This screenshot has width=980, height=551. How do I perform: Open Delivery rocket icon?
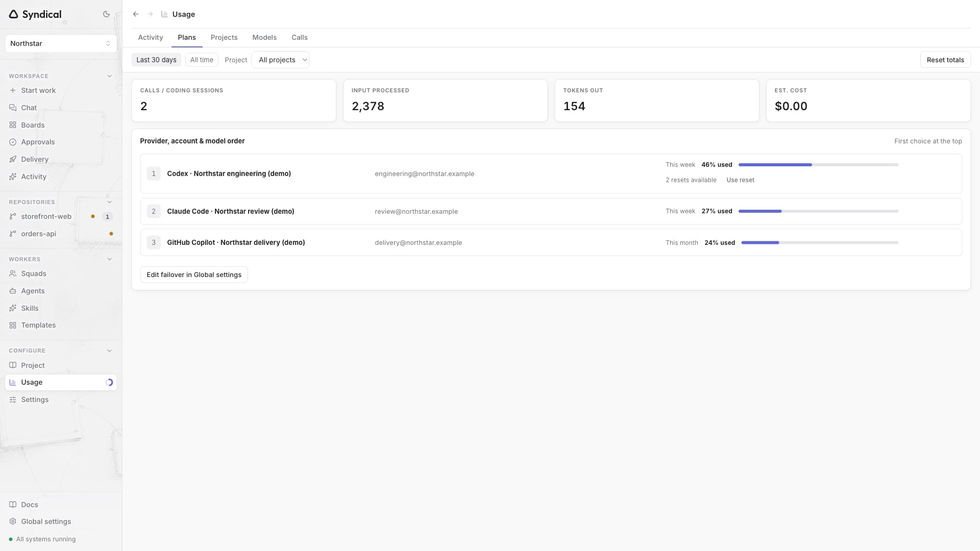13,159
